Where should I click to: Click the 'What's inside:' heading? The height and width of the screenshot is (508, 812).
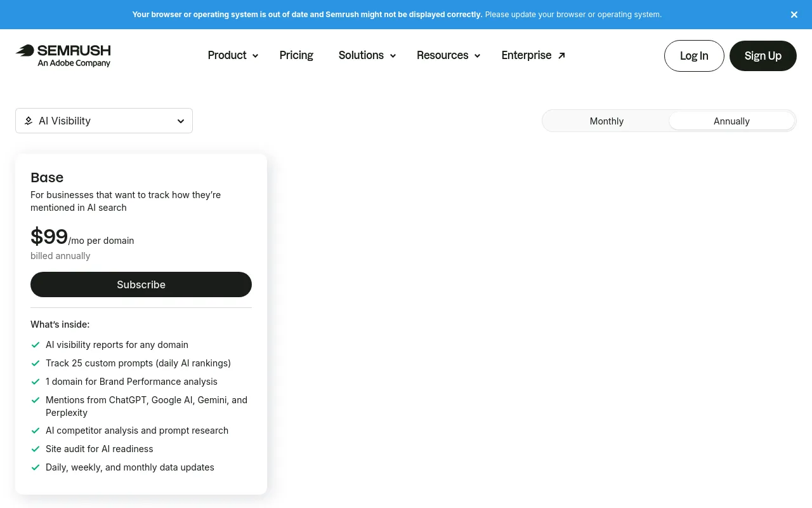pyautogui.click(x=60, y=324)
